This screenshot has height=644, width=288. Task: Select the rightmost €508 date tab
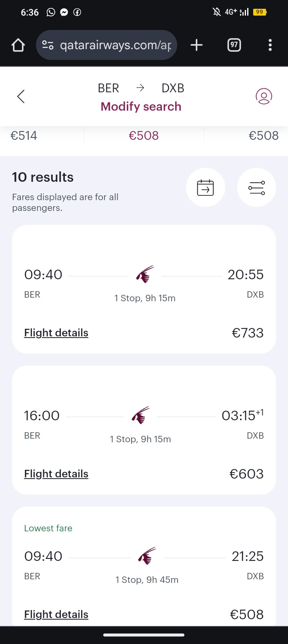coord(264,136)
